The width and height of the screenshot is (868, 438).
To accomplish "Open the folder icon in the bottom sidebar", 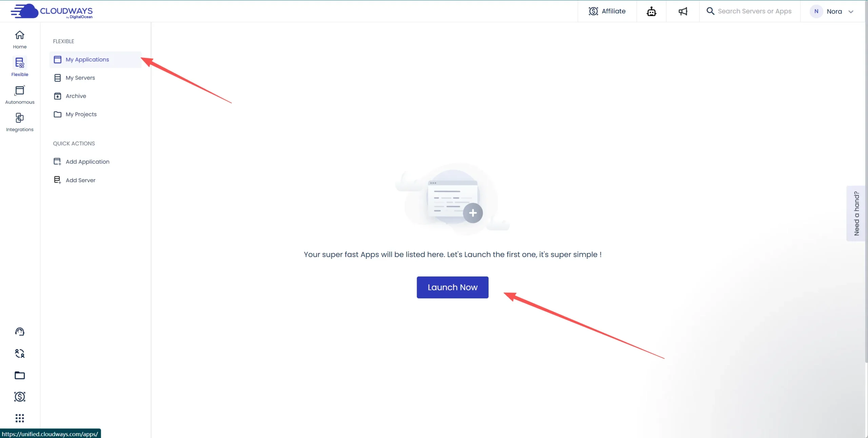I will pyautogui.click(x=20, y=375).
